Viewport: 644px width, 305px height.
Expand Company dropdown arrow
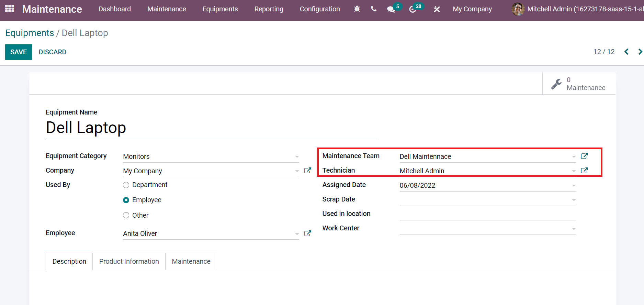(297, 171)
